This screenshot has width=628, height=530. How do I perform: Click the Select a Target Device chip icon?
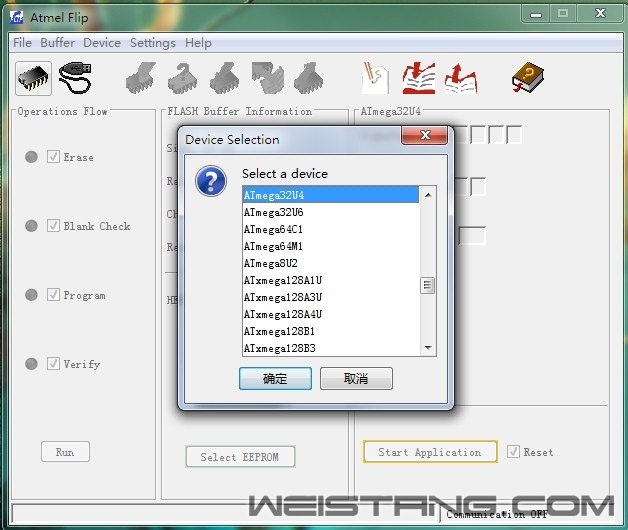pos(33,78)
